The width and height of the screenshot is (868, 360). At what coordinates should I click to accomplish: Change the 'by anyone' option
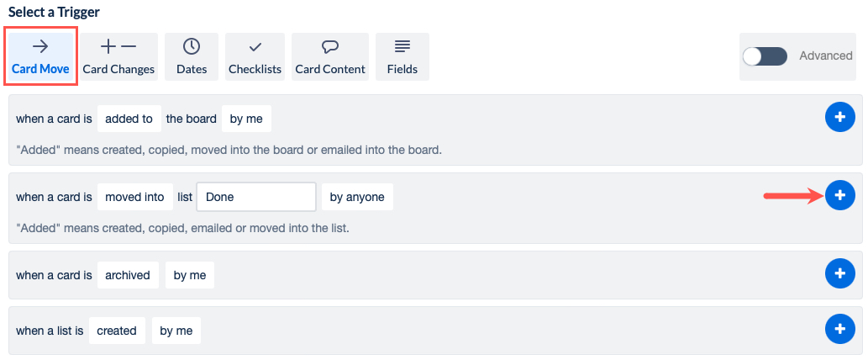pyautogui.click(x=357, y=197)
